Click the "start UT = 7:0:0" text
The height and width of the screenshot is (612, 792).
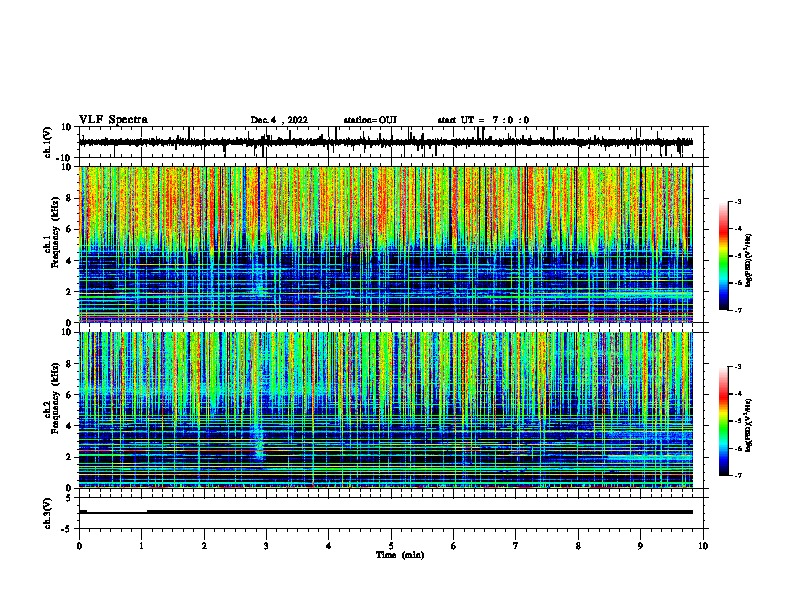tap(483, 120)
